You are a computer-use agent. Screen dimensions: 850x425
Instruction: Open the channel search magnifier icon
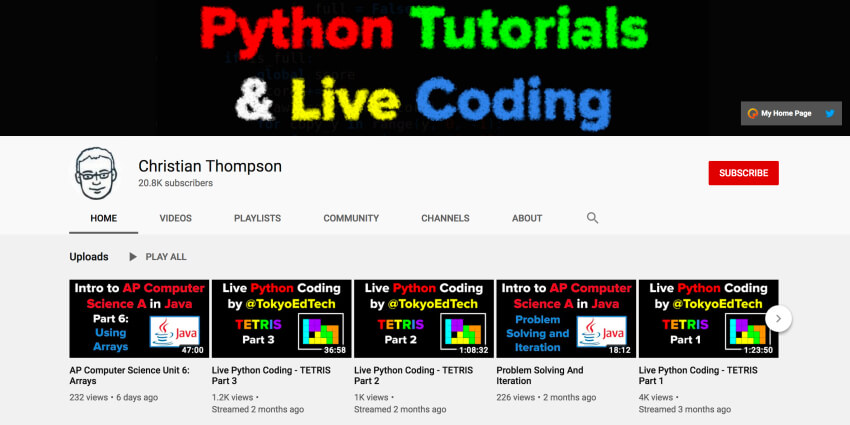pyautogui.click(x=593, y=218)
